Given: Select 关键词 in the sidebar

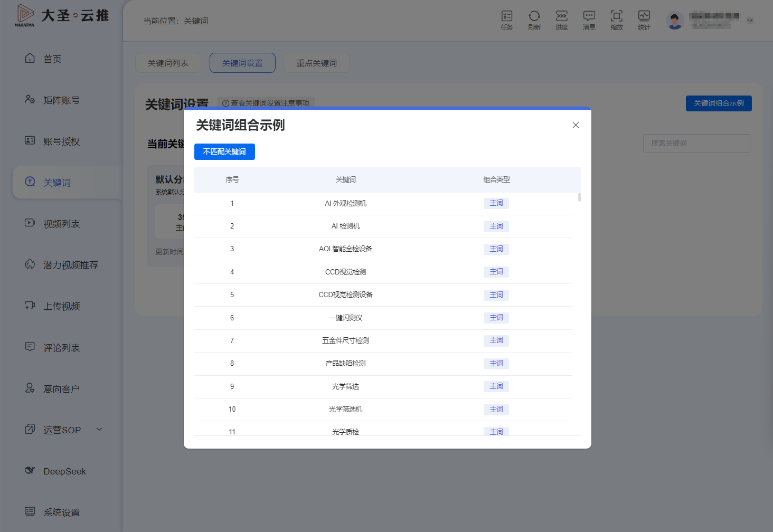Looking at the screenshot, I should pos(68,182).
